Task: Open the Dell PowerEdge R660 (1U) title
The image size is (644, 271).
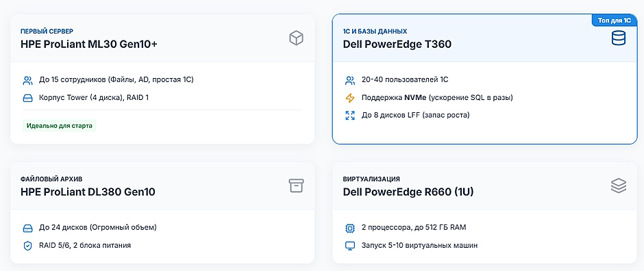Action: pyautogui.click(x=408, y=192)
